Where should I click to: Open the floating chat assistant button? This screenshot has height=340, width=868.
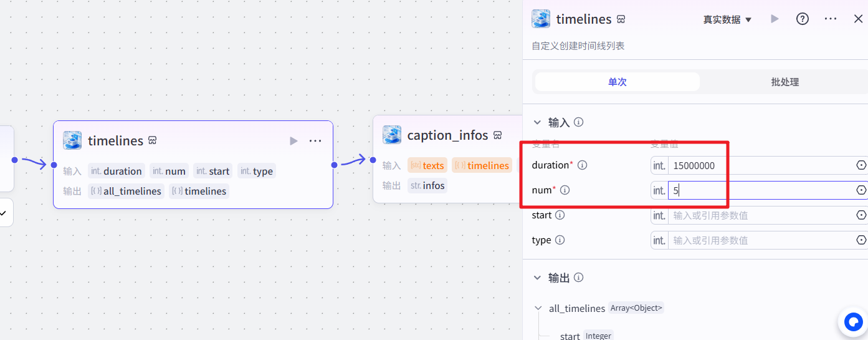pos(852,322)
